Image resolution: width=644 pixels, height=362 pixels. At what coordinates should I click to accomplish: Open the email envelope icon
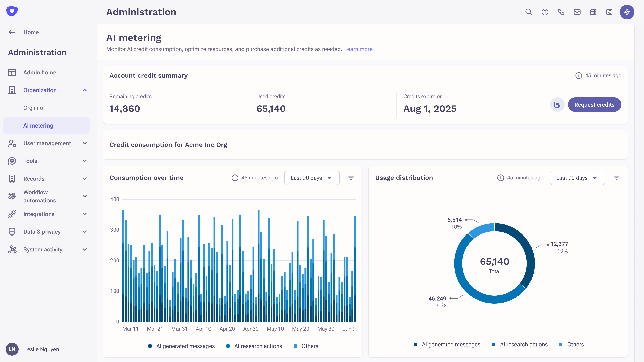pyautogui.click(x=577, y=12)
